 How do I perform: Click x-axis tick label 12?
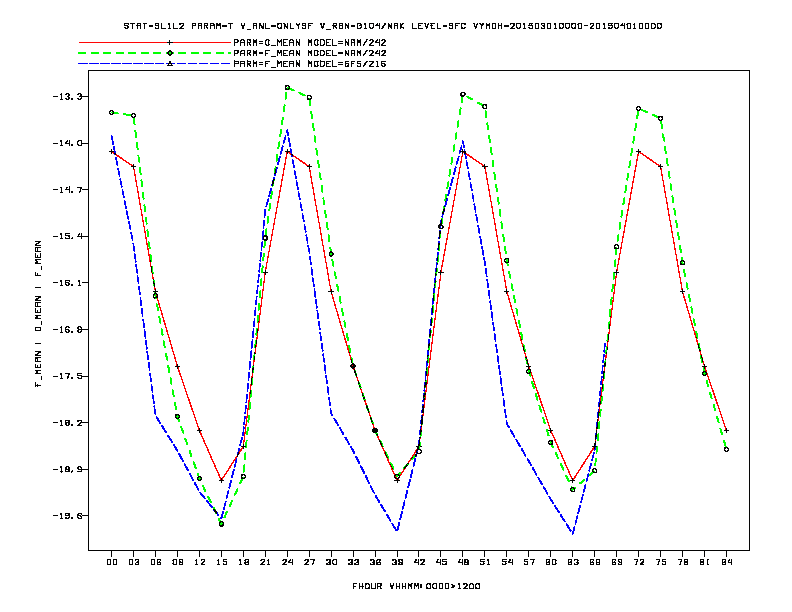(200, 562)
